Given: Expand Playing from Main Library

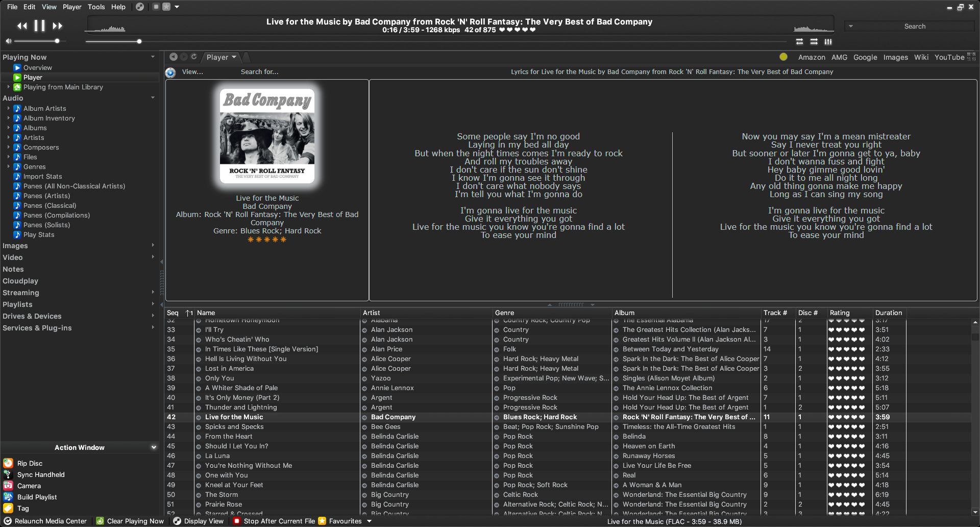Looking at the screenshot, I should [9, 87].
